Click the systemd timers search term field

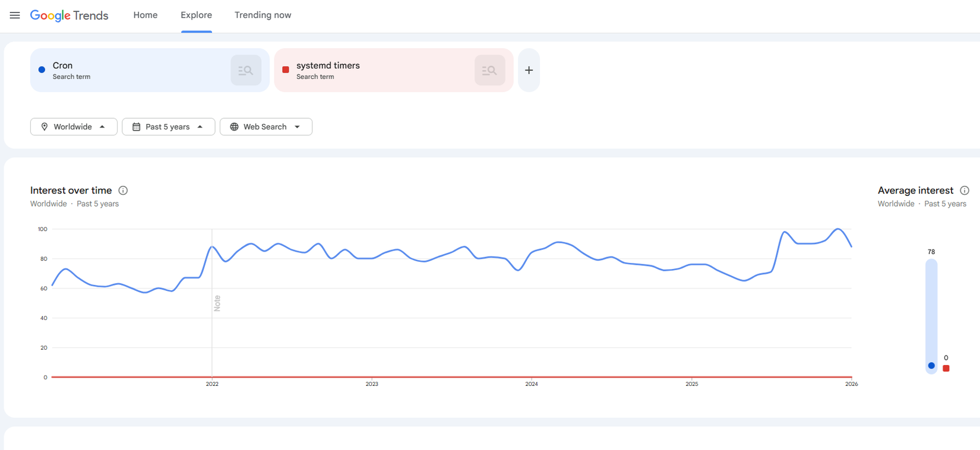(x=393, y=70)
